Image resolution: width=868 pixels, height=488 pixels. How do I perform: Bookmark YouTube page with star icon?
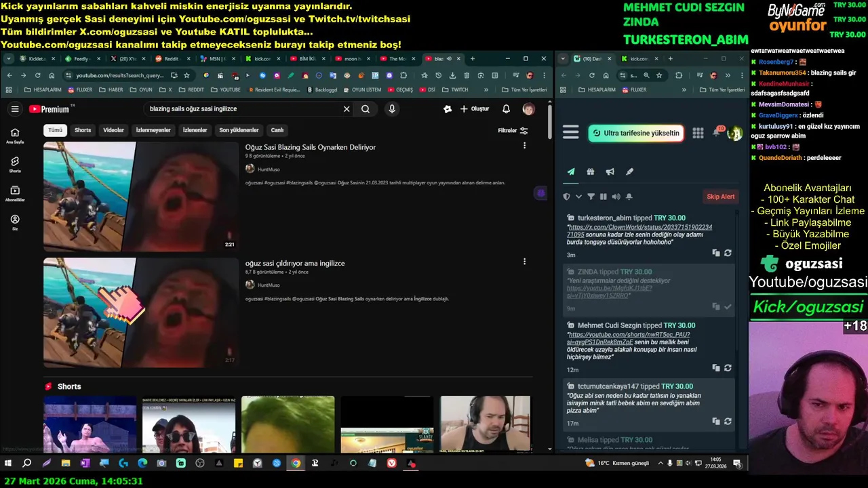186,75
